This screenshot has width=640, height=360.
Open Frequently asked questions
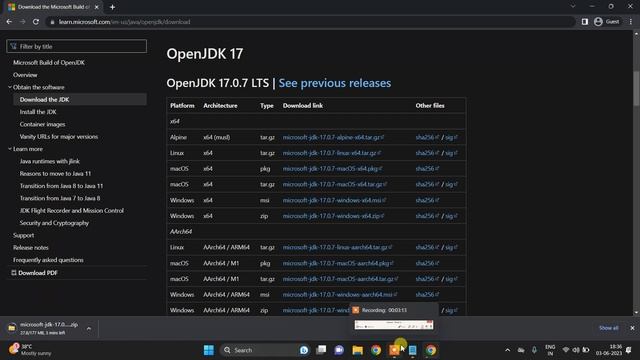[48, 260]
